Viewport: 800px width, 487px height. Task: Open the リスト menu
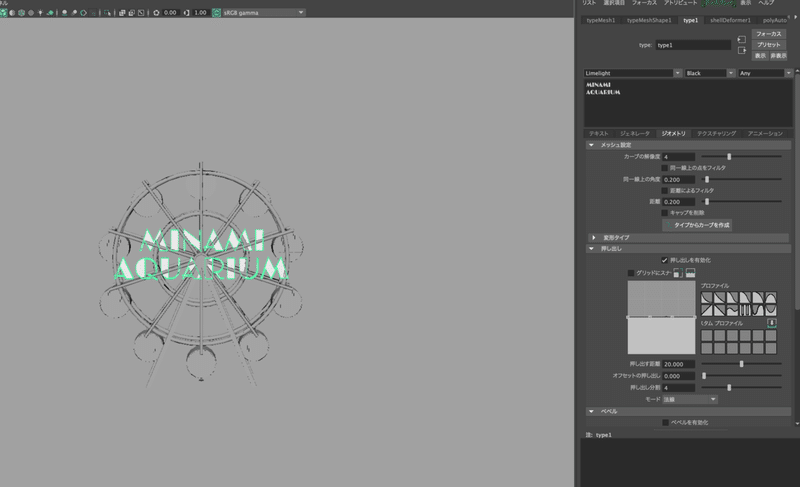coord(589,3)
